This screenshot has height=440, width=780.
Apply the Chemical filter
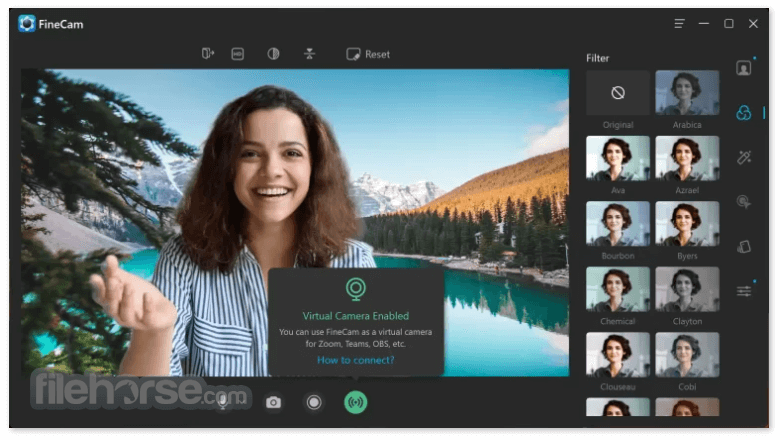[x=618, y=289]
